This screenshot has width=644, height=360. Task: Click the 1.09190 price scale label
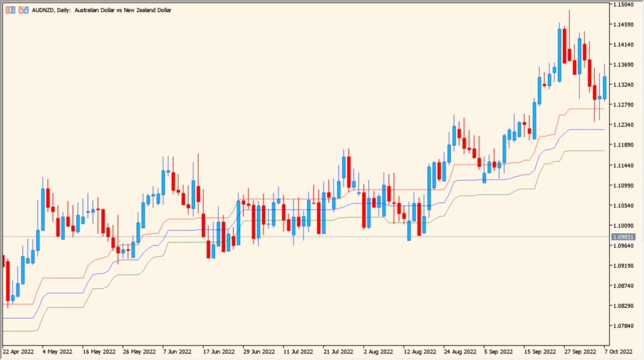coord(623,266)
